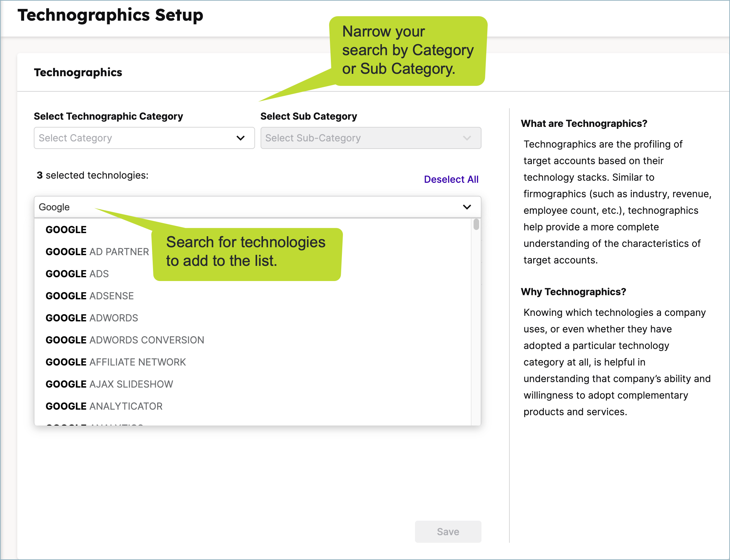Screen dimensions: 730x560
Task: Select GOOGLE AJAX SLIDESHOW technology
Action: pyautogui.click(x=109, y=384)
